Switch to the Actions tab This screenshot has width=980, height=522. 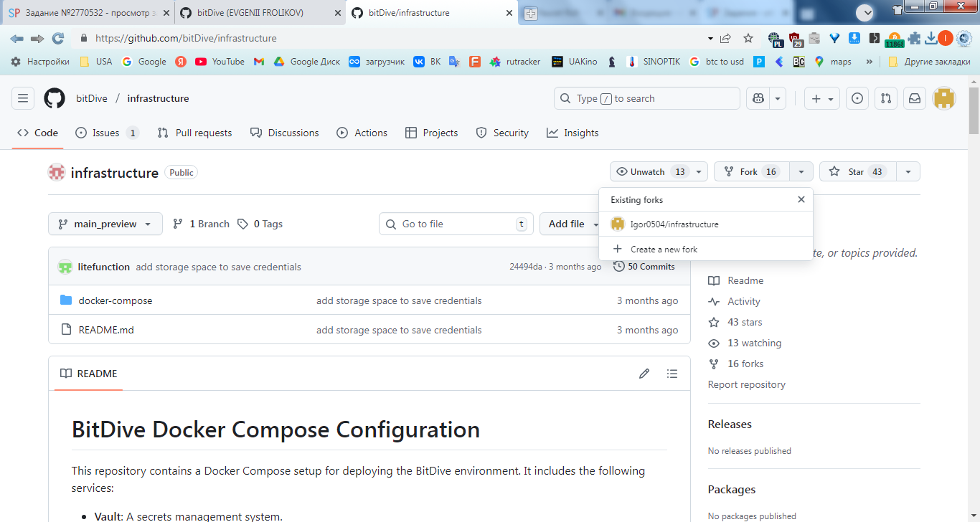click(362, 133)
